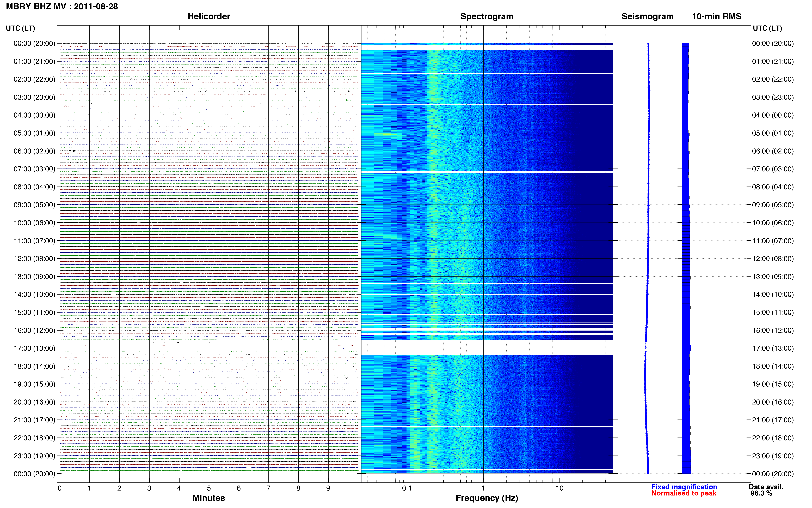
Task: Click the left 19:00 (15:00) time label
Action: 34,384
